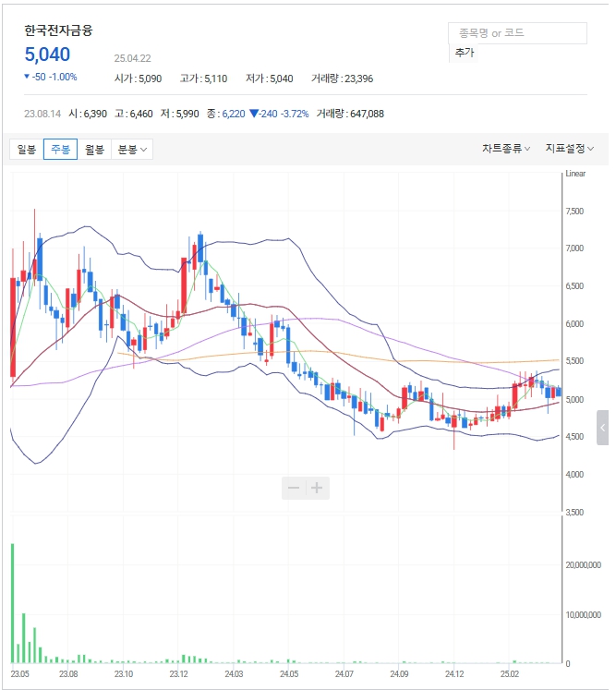Zoom in the chart with plus button
Image resolution: width=616 pixels, height=690 pixels.
317,488
